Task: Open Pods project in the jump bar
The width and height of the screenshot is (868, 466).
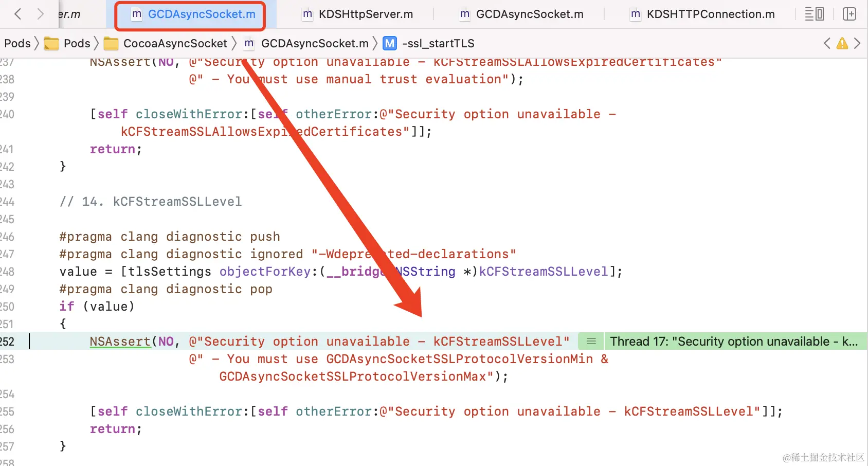Action: tap(17, 43)
